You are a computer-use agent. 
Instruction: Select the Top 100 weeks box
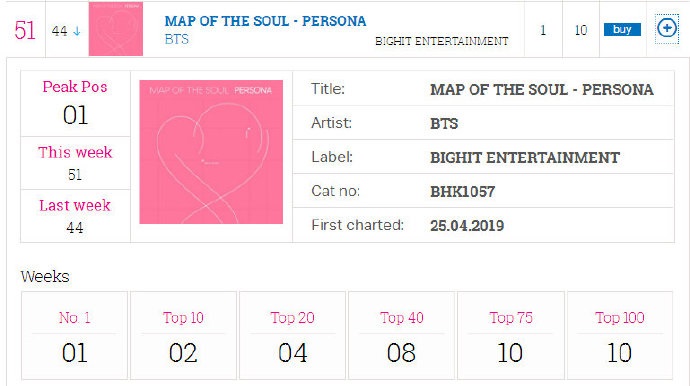coord(620,335)
